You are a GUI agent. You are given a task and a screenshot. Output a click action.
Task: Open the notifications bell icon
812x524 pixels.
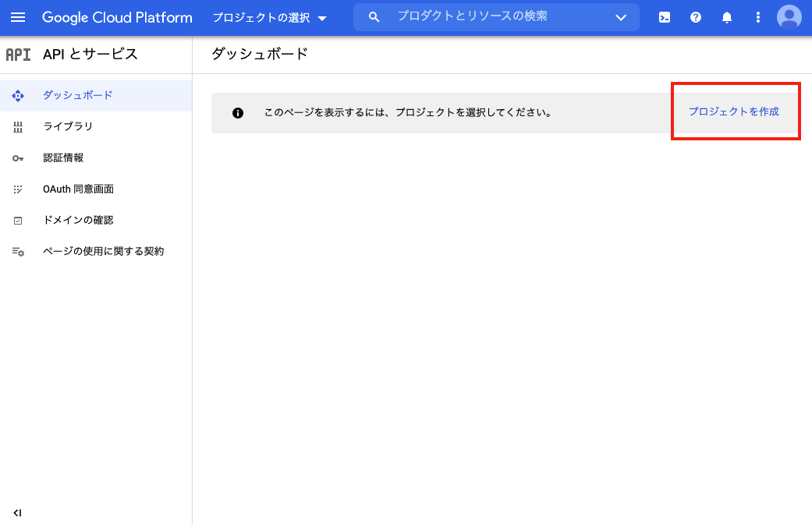[726, 16]
